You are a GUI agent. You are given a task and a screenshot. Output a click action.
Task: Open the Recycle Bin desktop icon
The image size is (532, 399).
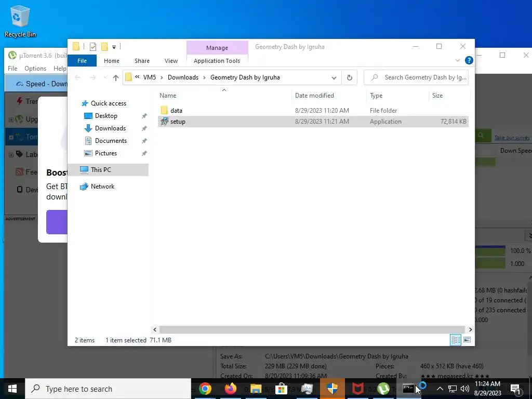[x=20, y=21]
